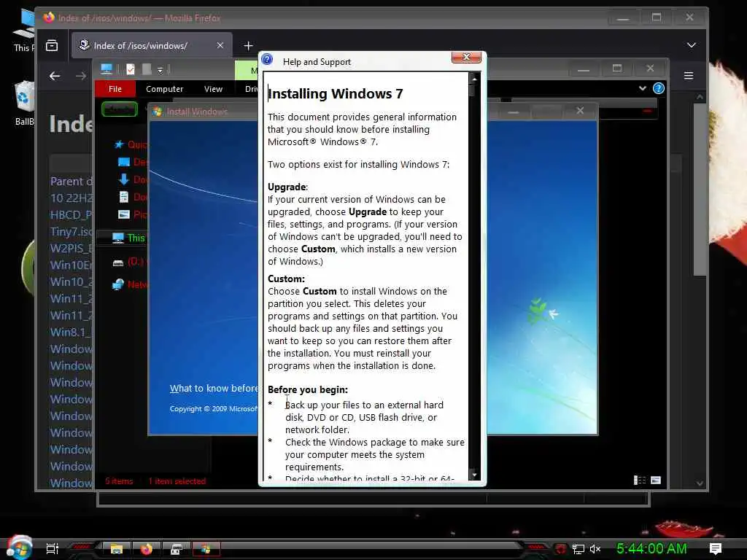This screenshot has width=747, height=560.
Task: Select Pictures in Explorer navigation pane
Action: tap(133, 214)
